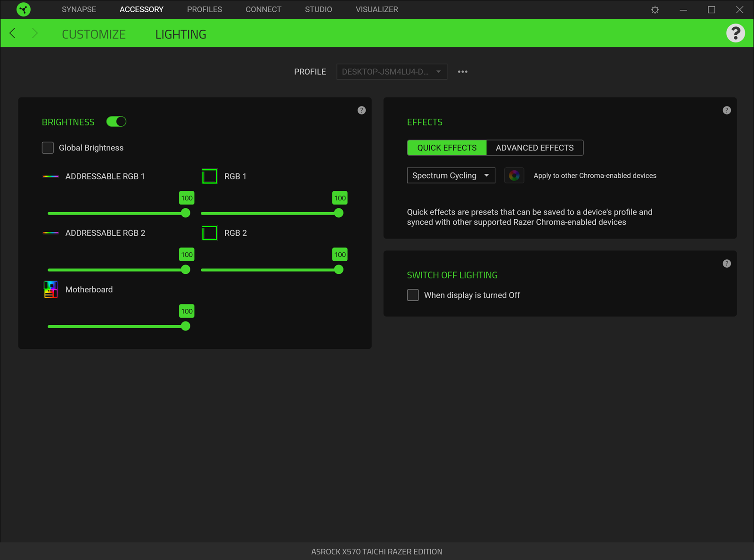Select the Accessory tab
Screen dimensions: 754x560
[141, 9]
